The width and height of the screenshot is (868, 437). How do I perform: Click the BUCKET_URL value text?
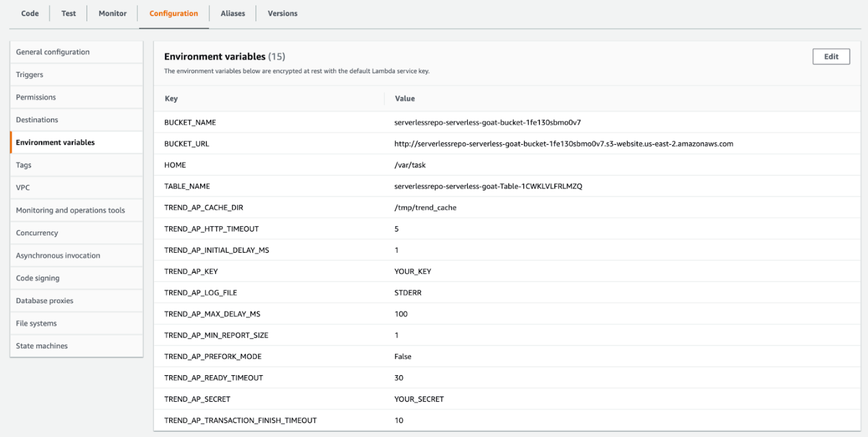click(564, 144)
